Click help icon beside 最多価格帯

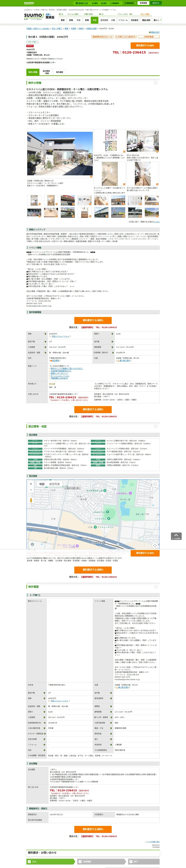tap(111, 698)
